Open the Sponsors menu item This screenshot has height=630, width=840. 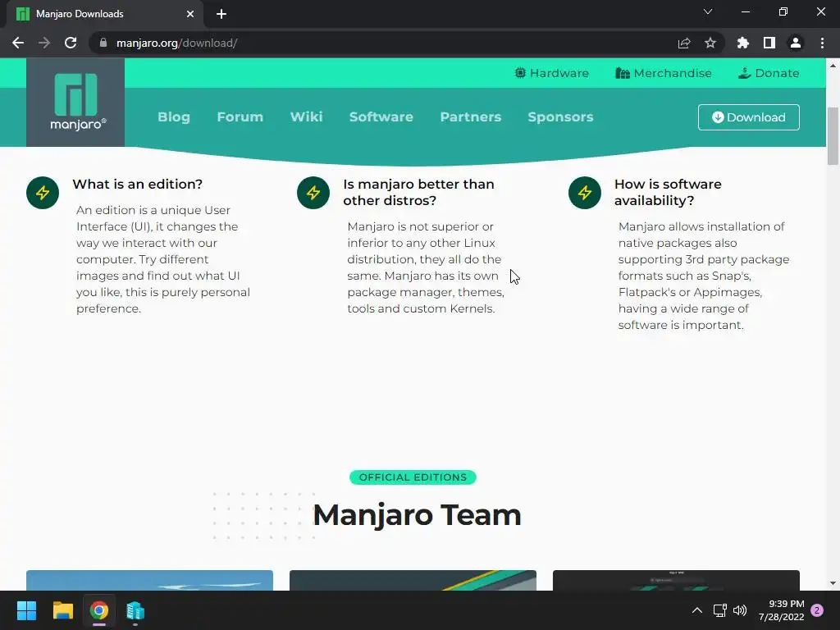(x=560, y=116)
